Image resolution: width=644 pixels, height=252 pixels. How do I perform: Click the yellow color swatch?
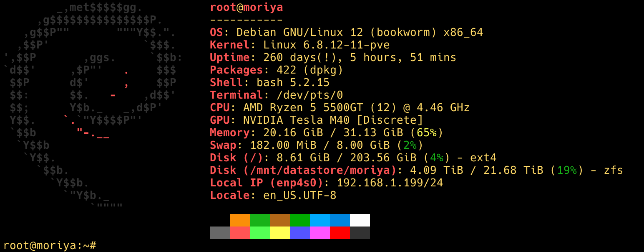click(280, 233)
